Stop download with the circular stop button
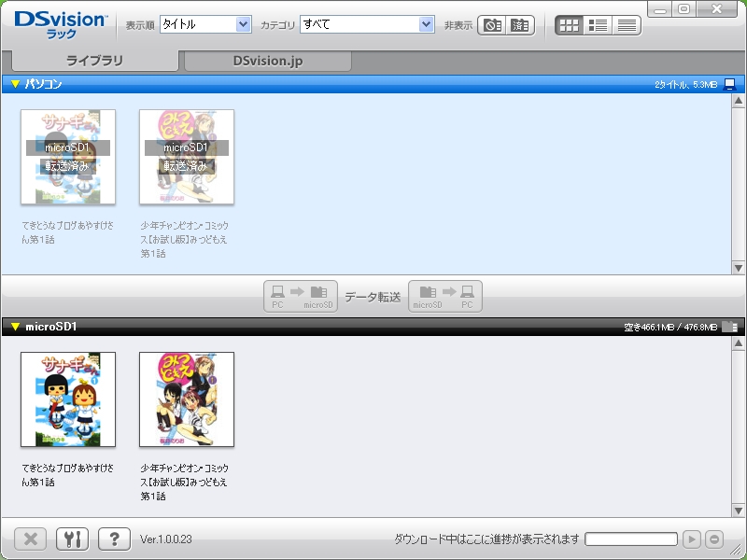 (714, 539)
